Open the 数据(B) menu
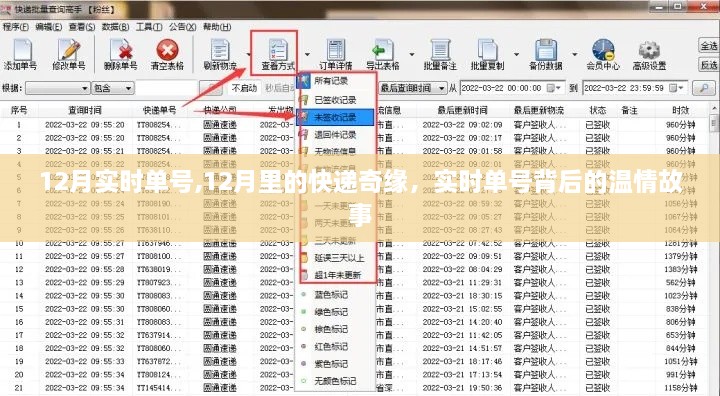This screenshot has height=396, width=720. [x=115, y=27]
